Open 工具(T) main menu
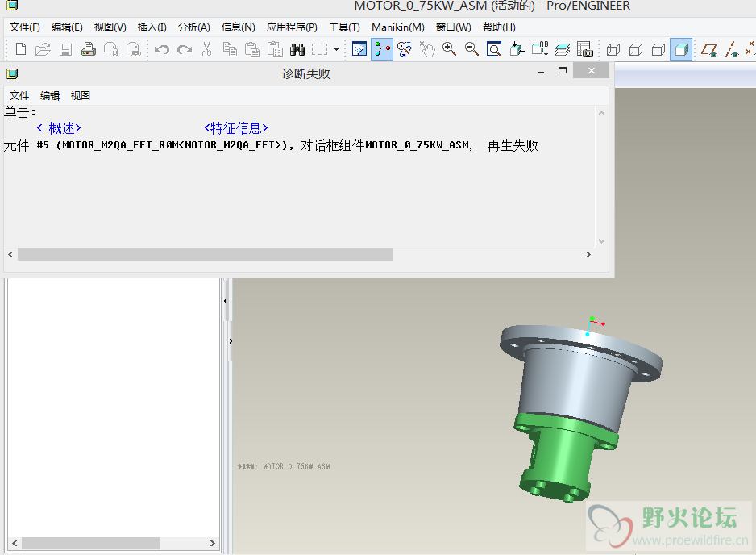Image resolution: width=756 pixels, height=555 pixels. pos(344,27)
